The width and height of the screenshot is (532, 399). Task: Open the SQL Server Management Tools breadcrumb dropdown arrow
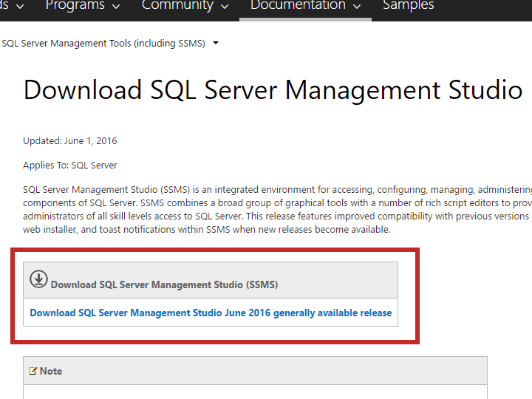tap(216, 44)
